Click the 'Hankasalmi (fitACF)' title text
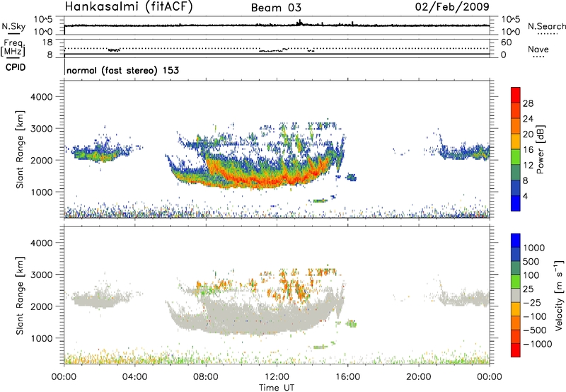Viewport: 566px width, 392px height. pos(129,7)
